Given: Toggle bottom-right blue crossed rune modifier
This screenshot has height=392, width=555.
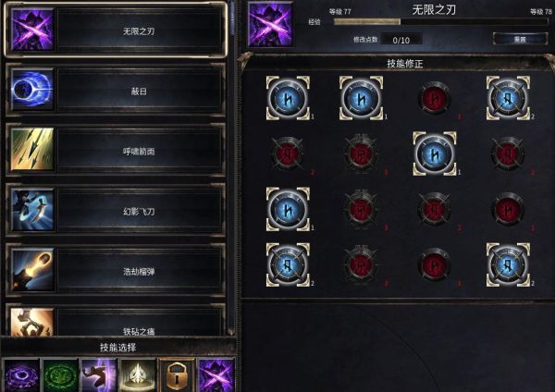Looking at the screenshot, I should point(508,264).
